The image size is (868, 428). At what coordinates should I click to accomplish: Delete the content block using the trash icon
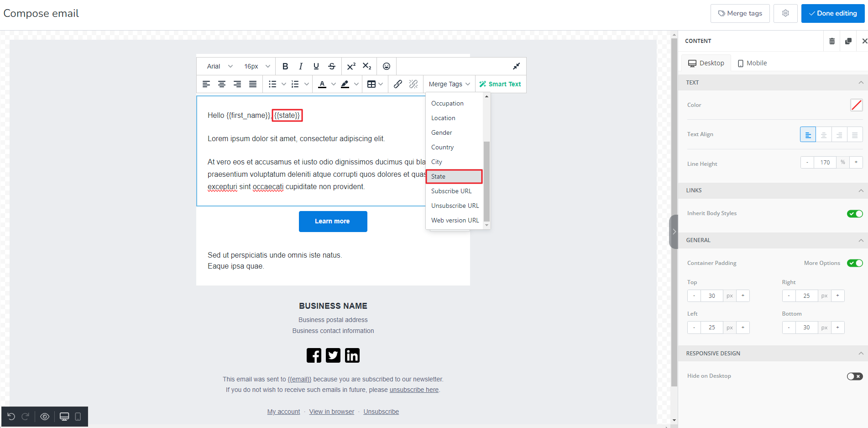(832, 41)
